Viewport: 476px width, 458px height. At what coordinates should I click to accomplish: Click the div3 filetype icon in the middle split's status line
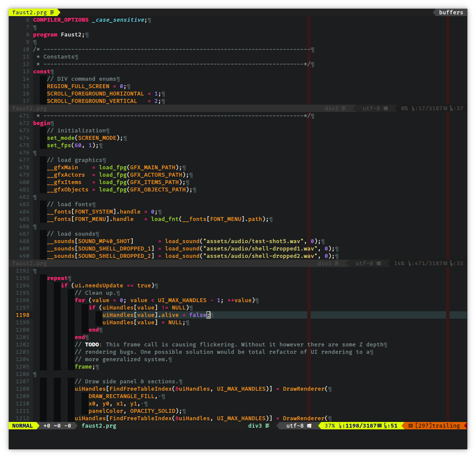(x=337, y=264)
